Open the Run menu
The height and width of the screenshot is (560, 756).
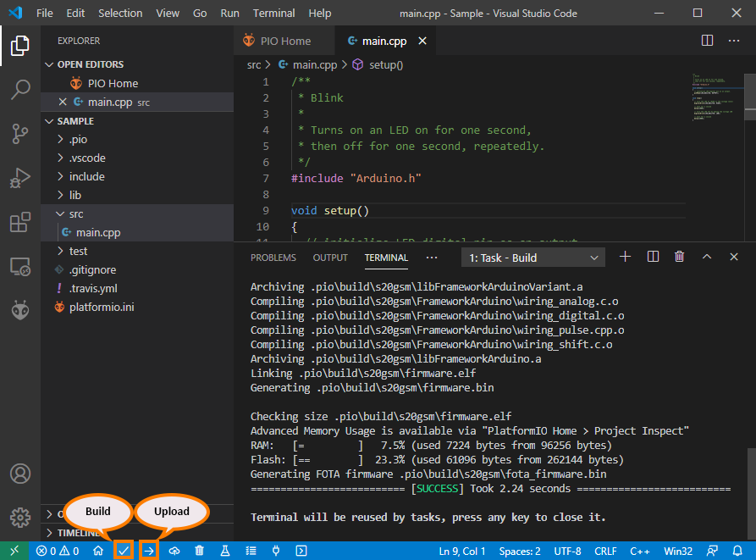click(229, 13)
